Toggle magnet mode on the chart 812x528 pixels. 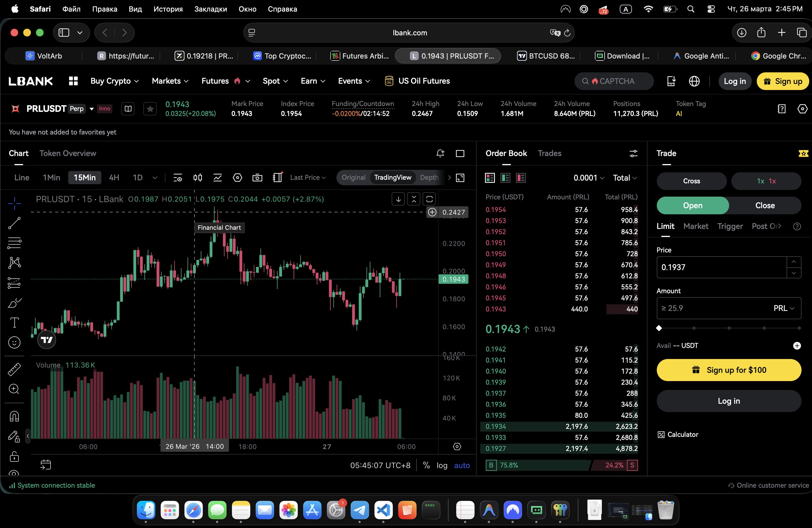tap(14, 416)
